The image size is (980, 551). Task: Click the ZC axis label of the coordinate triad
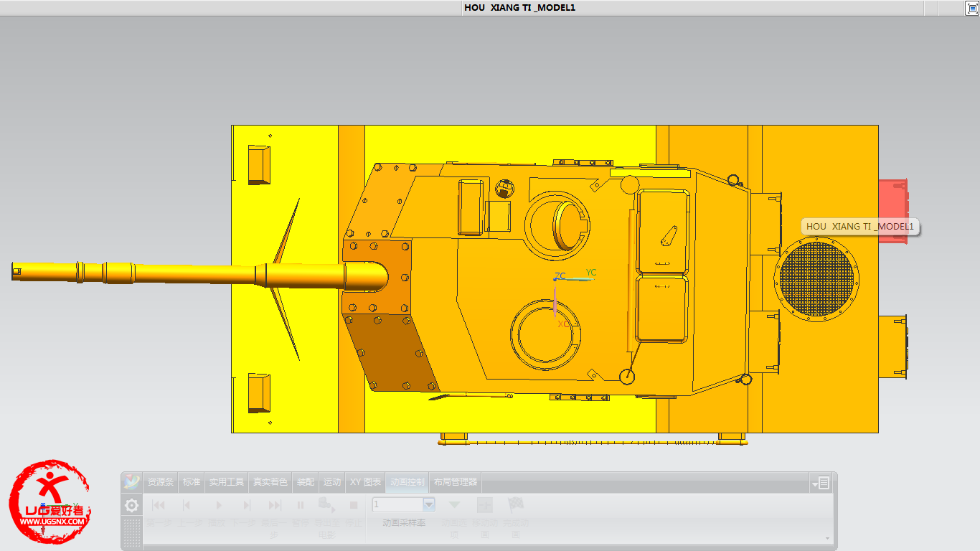point(560,276)
